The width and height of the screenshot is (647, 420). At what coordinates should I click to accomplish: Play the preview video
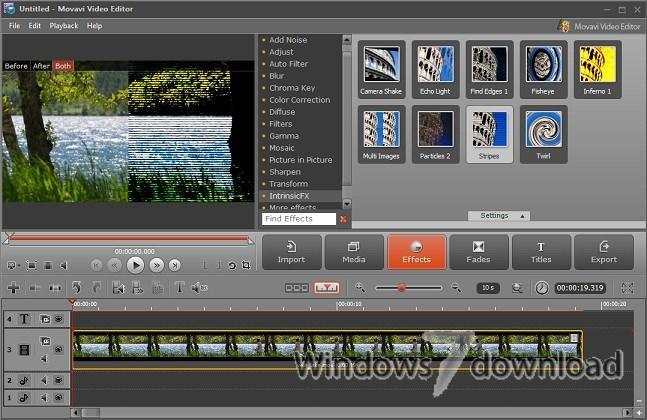point(135,265)
